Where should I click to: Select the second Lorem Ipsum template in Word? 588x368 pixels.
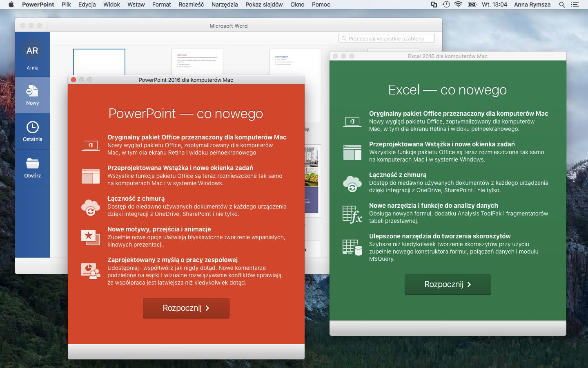click(197, 62)
